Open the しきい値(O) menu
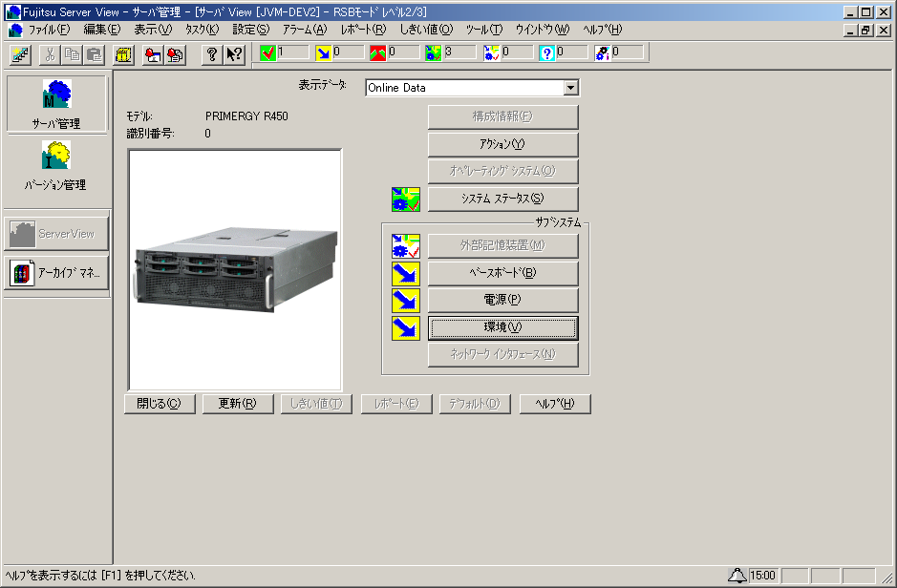This screenshot has height=588, width=897. [426, 30]
